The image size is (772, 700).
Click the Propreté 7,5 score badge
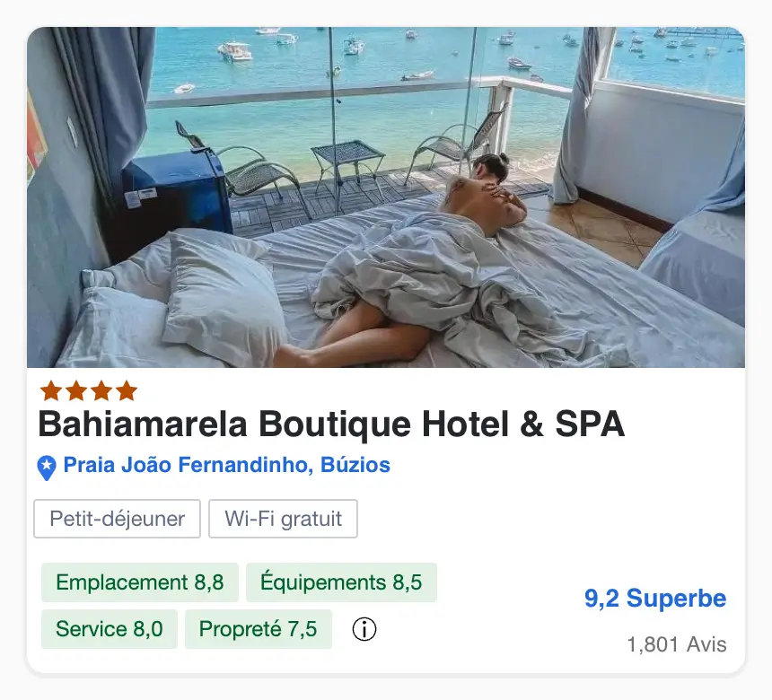pyautogui.click(x=258, y=629)
